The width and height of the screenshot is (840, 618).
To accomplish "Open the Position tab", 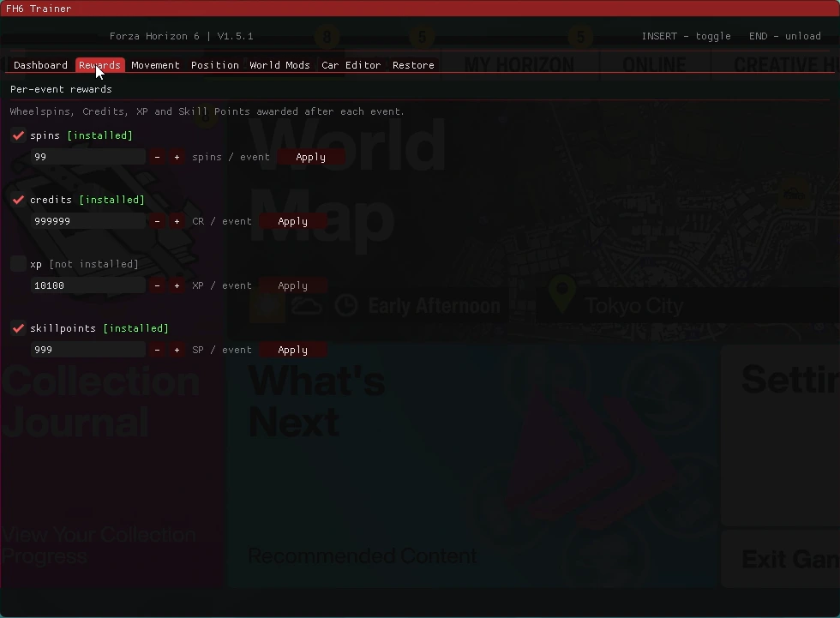I will coord(215,65).
